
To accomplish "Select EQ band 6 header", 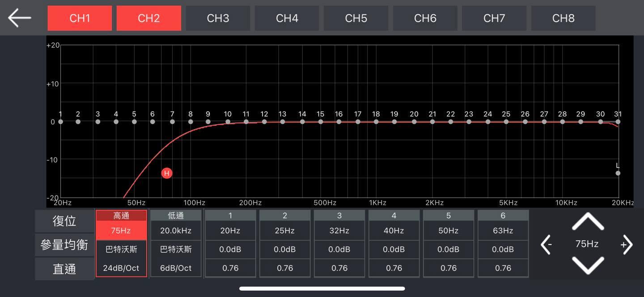I will (503, 216).
